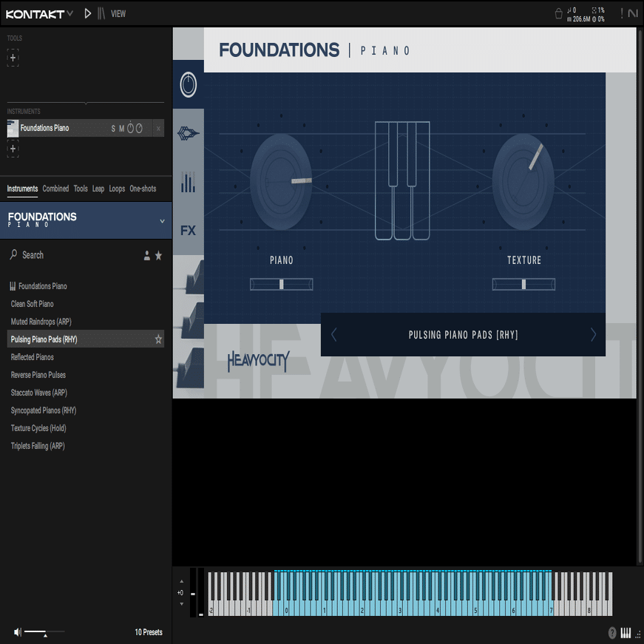Select Pulsing Piano Pads (RHY) preset
Image resolution: width=644 pixels, height=644 pixels.
pyautogui.click(x=86, y=339)
